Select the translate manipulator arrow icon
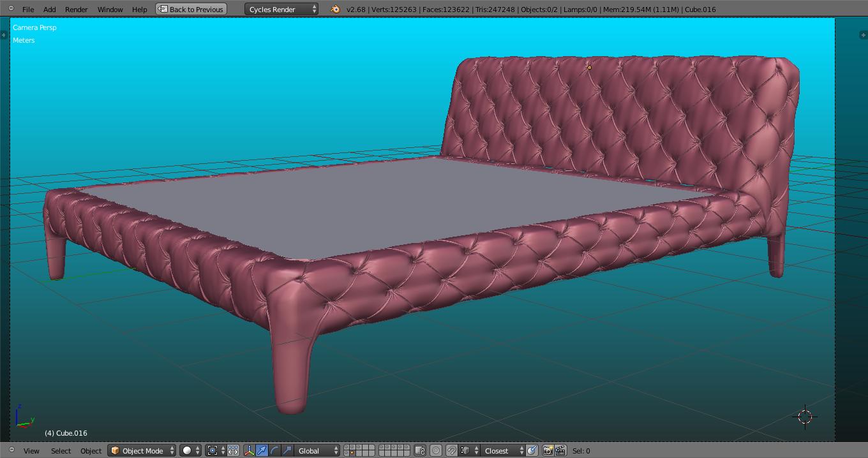Screen dimensions: 868x458 tap(262, 450)
